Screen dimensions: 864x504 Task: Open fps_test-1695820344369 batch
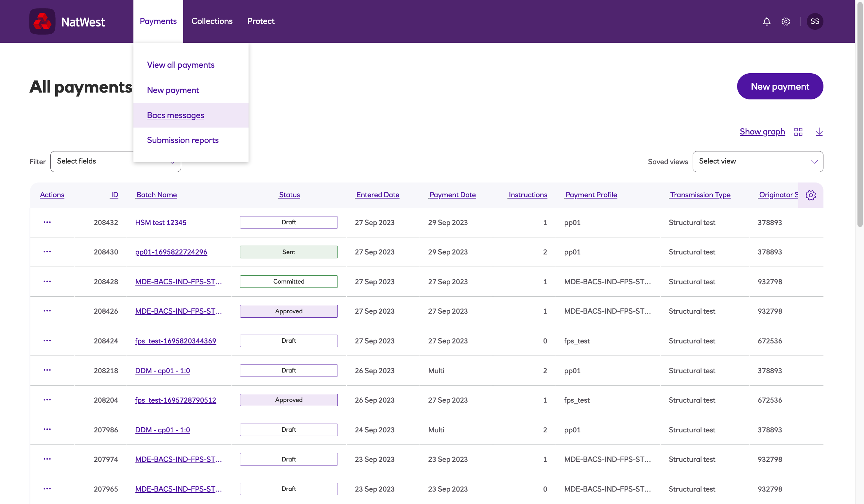176,341
